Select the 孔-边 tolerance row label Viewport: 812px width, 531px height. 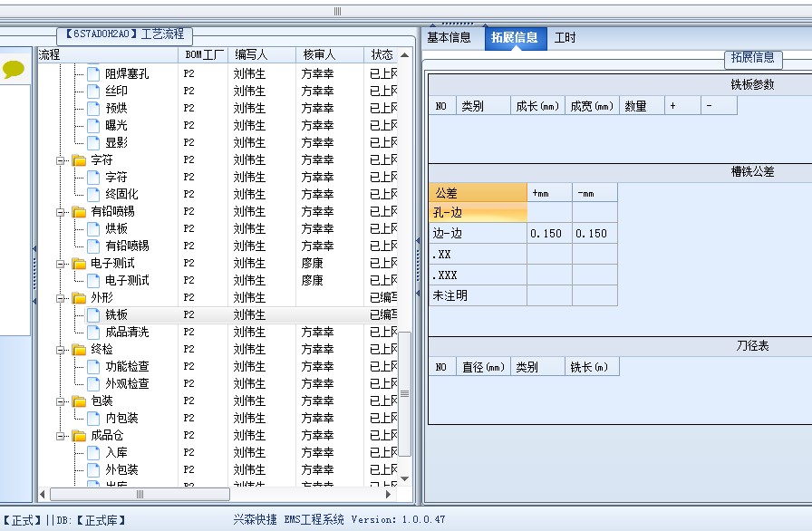pos(478,212)
